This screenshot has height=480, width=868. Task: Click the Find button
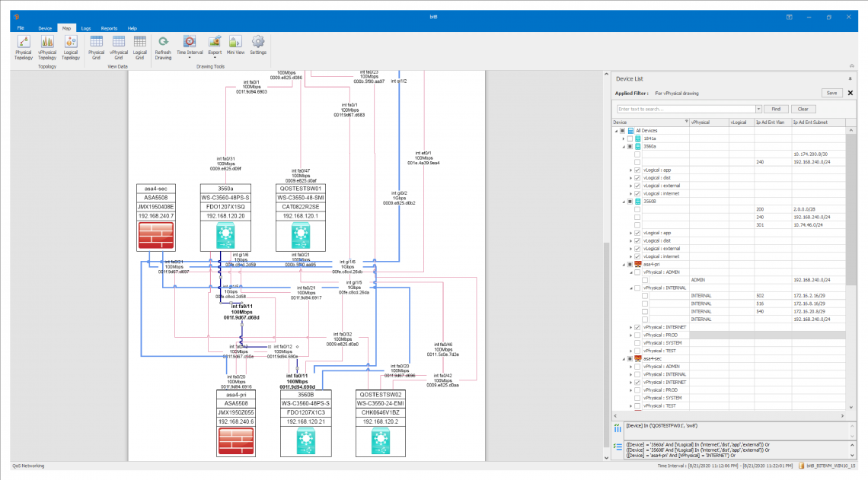(776, 109)
